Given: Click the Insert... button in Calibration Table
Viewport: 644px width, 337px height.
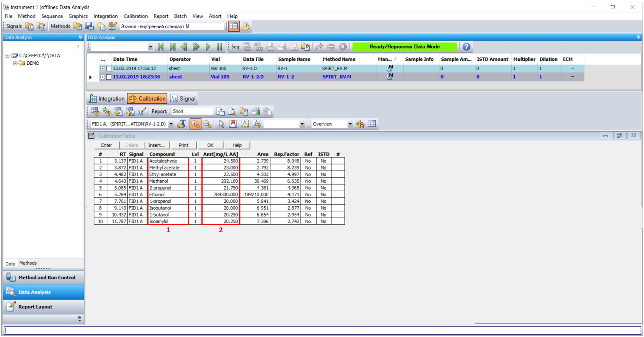Looking at the screenshot, I should click(157, 145).
